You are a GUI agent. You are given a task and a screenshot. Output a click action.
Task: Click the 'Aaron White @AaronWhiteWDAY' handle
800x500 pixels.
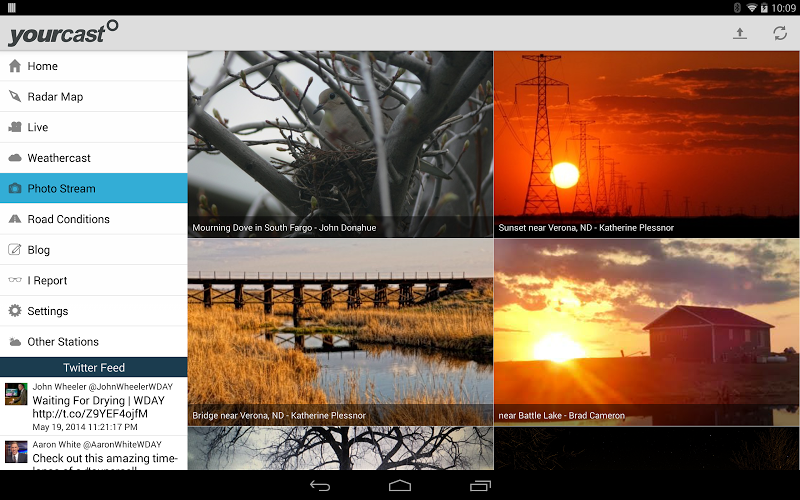[x=97, y=444]
